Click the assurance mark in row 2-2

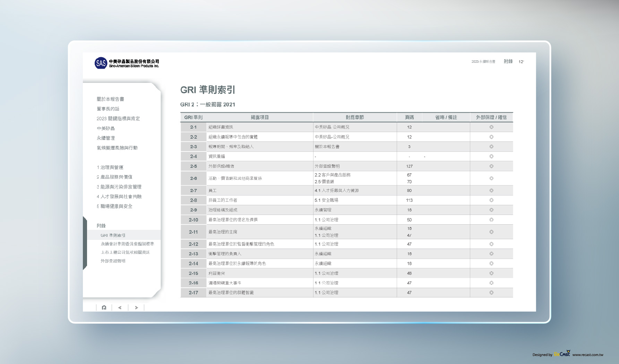pos(491,137)
